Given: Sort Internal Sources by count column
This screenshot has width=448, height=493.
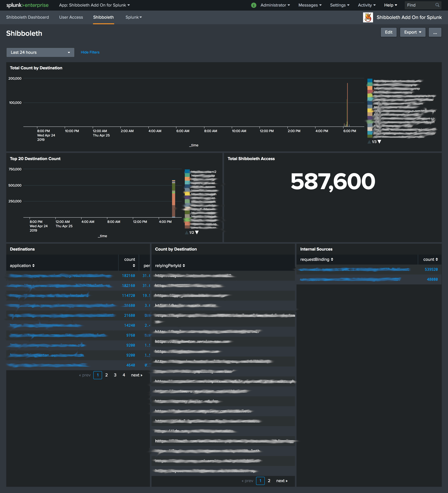Looking at the screenshot, I should point(431,259).
